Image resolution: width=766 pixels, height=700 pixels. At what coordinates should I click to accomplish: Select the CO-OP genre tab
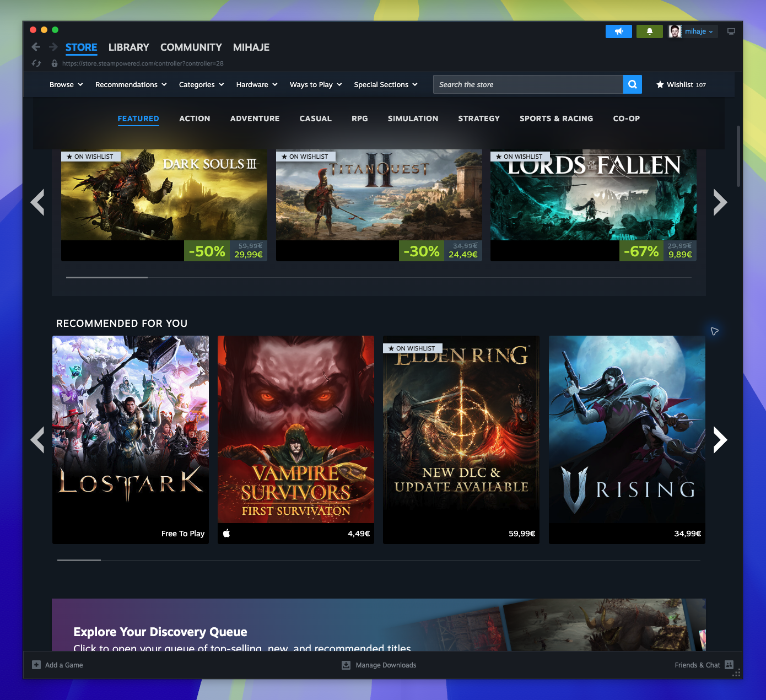click(x=627, y=119)
